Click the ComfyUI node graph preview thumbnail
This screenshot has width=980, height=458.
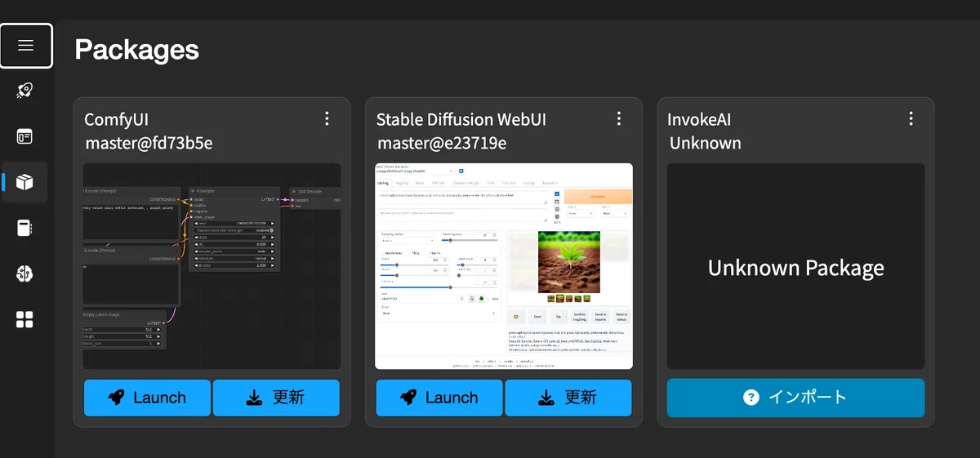(x=212, y=266)
